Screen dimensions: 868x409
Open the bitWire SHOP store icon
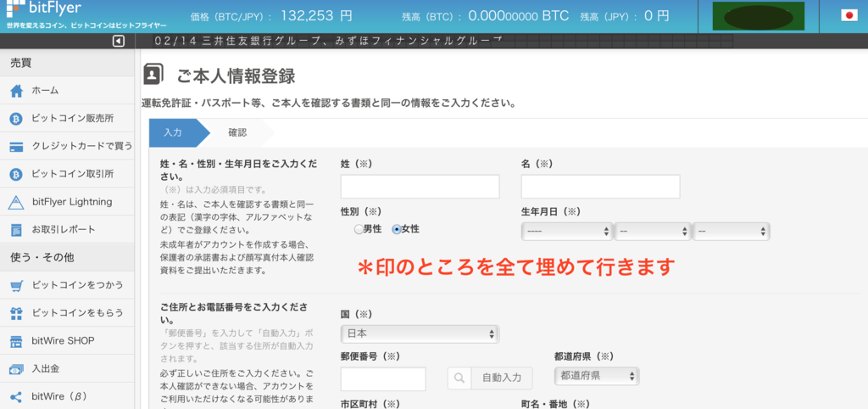point(17,341)
